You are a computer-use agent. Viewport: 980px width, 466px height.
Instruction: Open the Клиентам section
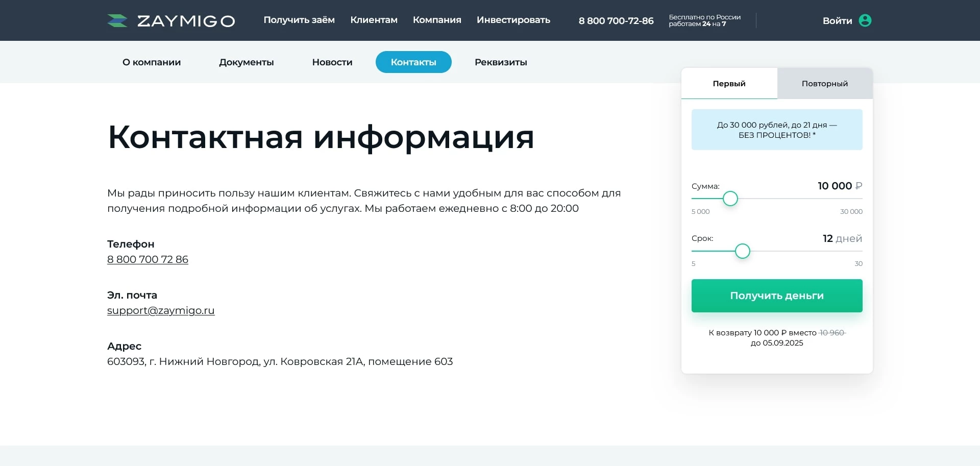(x=374, y=20)
